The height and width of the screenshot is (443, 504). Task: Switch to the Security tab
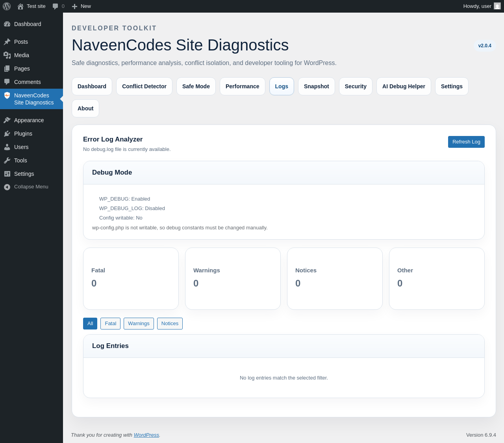pyautogui.click(x=356, y=86)
